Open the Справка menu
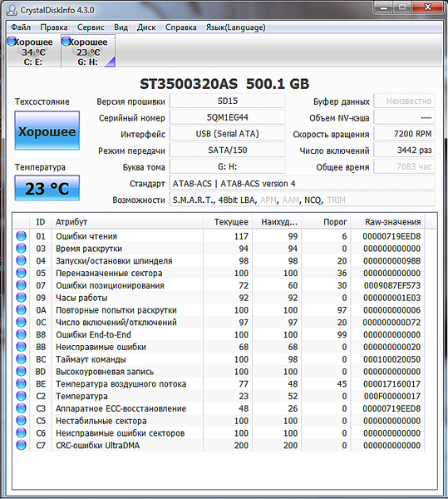This screenshot has width=448, height=499. click(180, 27)
